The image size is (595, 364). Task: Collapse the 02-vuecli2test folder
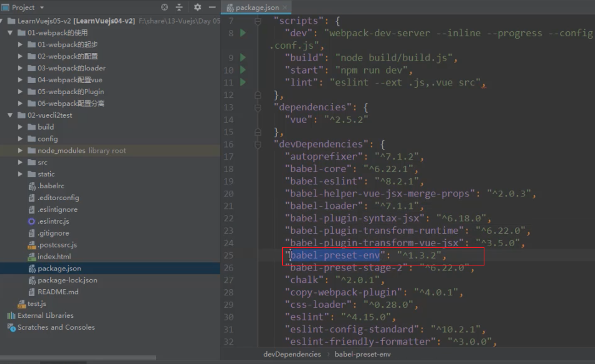point(10,115)
